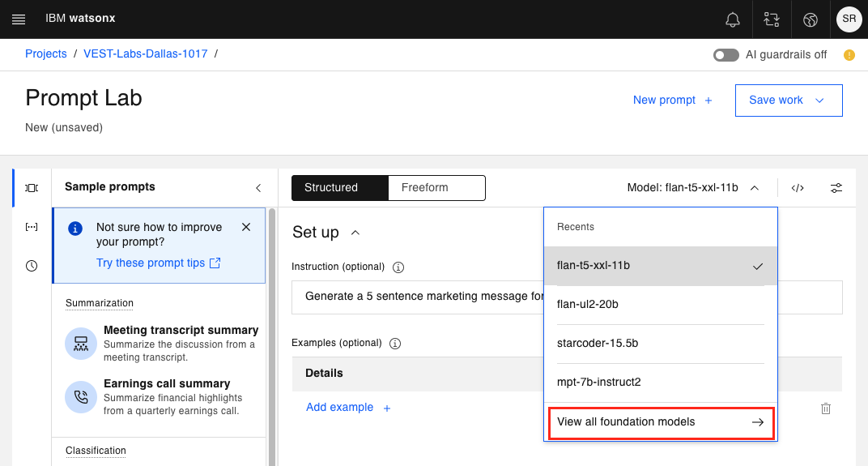This screenshot has height=466, width=868.
Task: Click the Instruction info icon
Action: click(398, 267)
